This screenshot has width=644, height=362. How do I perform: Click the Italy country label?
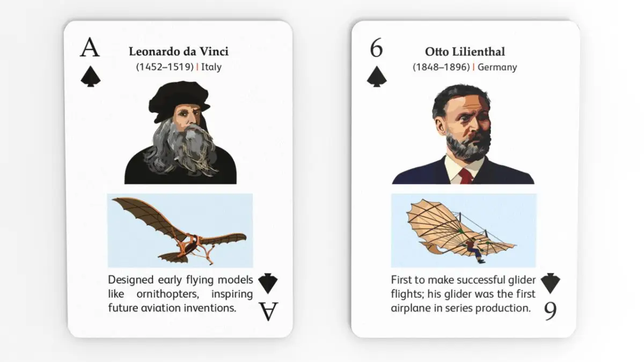point(211,67)
